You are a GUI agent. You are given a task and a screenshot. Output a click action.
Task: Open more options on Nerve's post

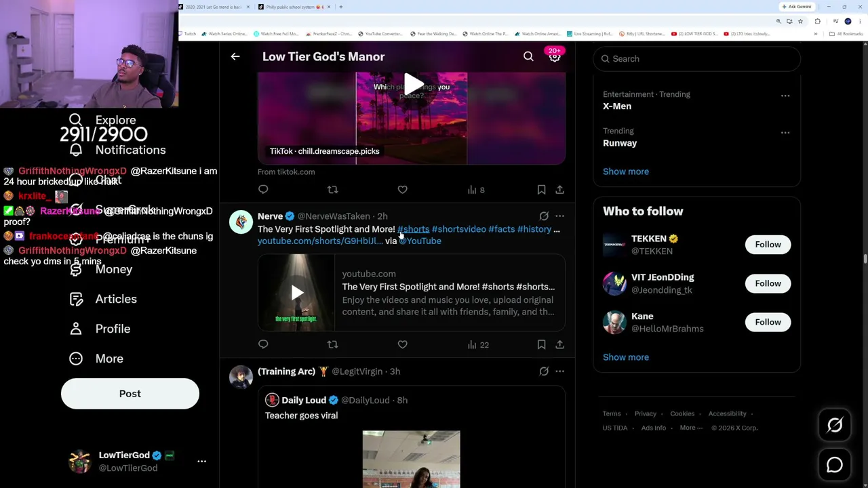coord(559,216)
